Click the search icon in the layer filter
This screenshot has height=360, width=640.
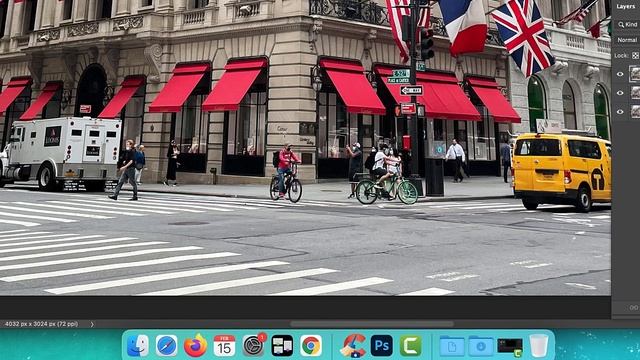coord(621,24)
